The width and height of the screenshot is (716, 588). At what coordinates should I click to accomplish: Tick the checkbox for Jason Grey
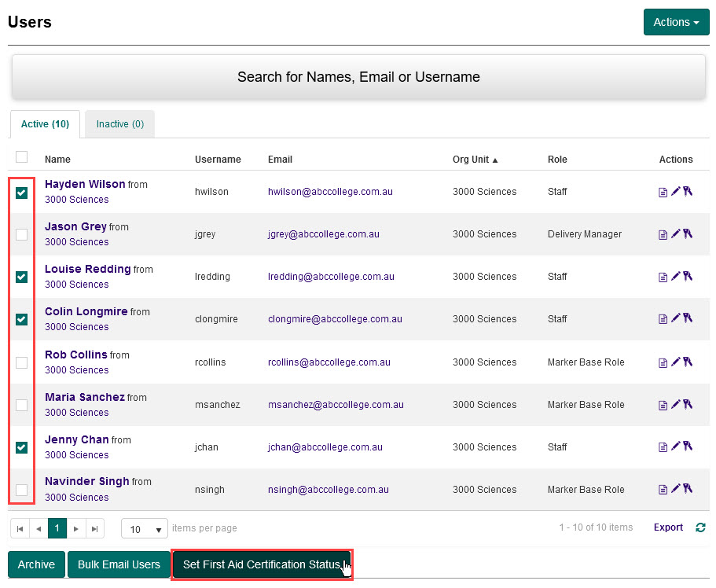click(x=22, y=234)
